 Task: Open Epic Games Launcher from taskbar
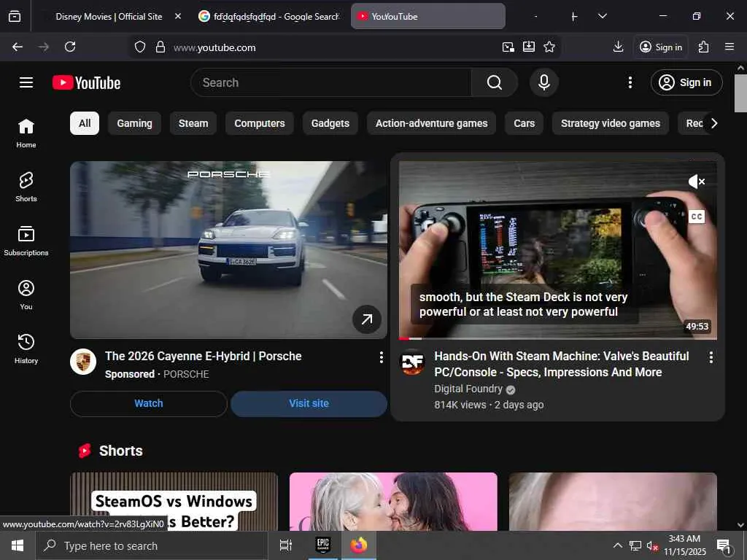click(x=323, y=545)
